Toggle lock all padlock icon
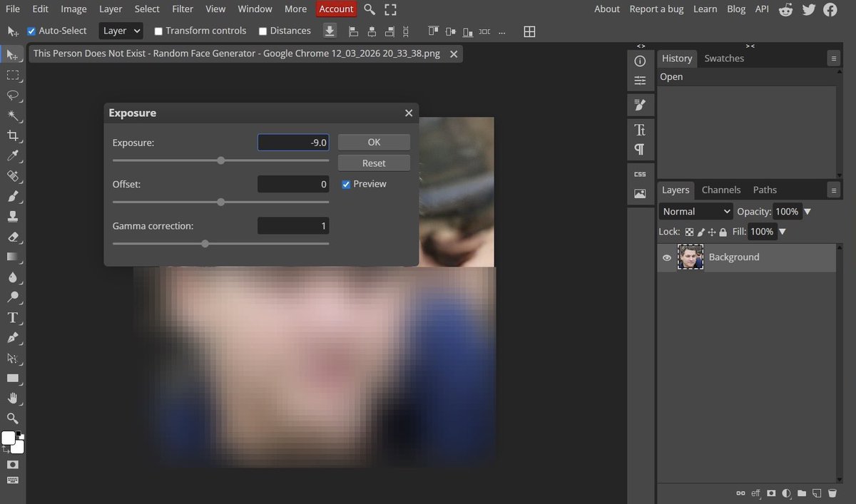The image size is (856, 504). click(723, 232)
